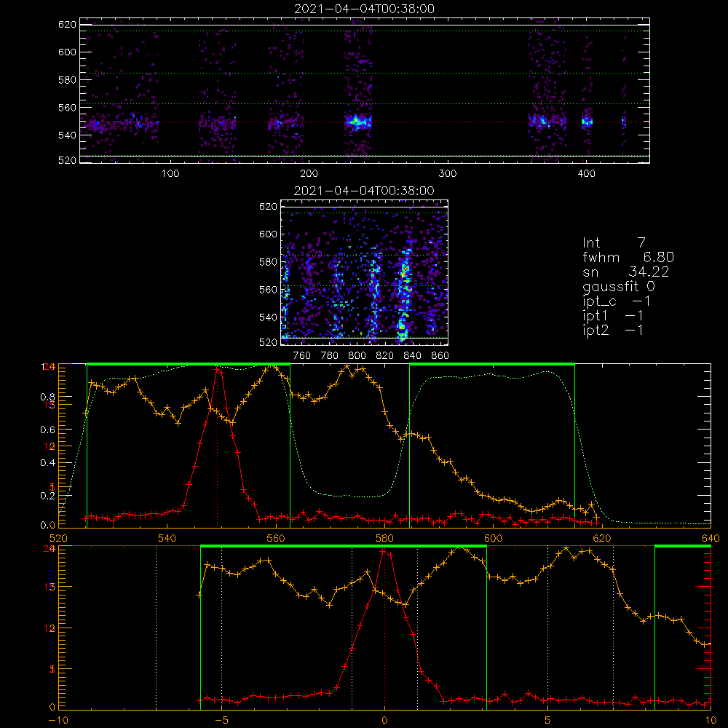Click the '400' x-axis label of wide spectrogram

[x=586, y=174]
